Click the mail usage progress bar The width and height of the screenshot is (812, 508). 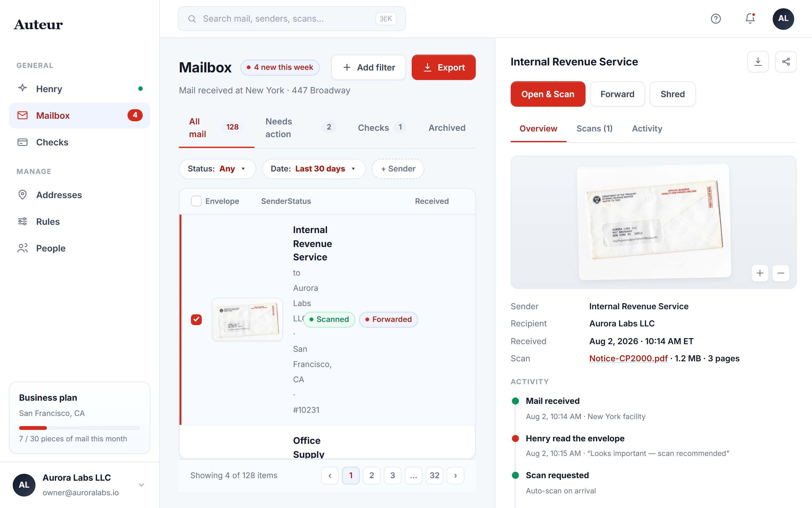(x=80, y=428)
